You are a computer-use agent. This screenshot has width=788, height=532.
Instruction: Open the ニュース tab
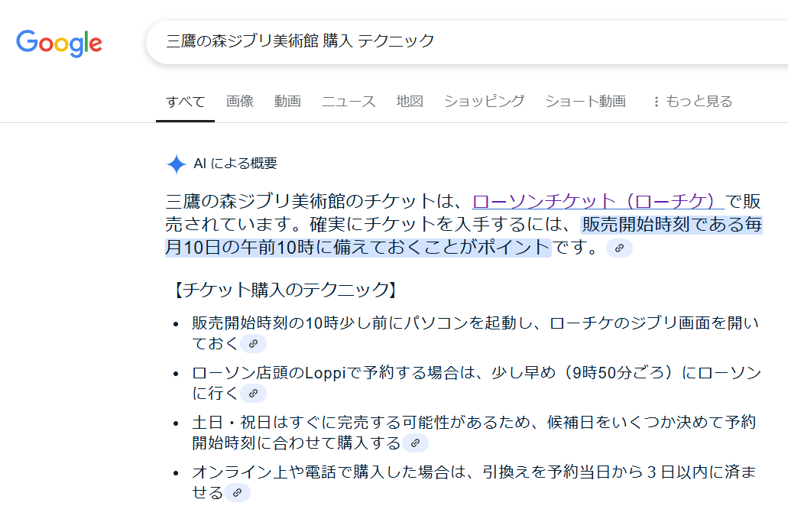point(348,100)
